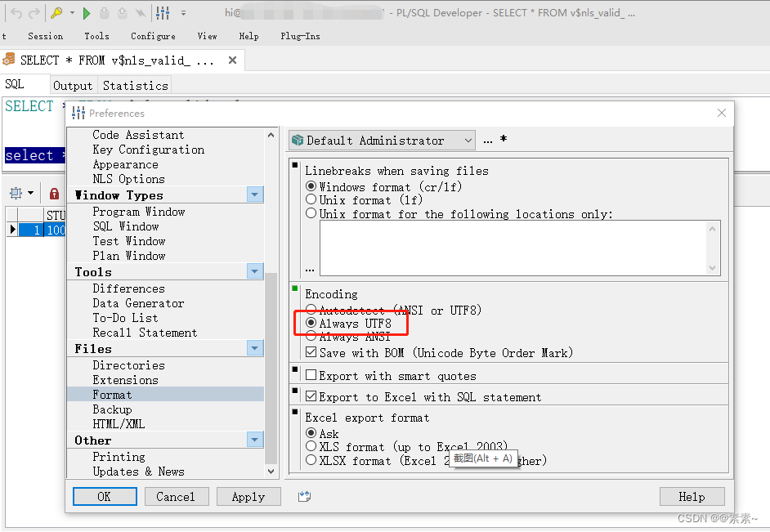Click the SQL window icon on the document tab
Viewport: 770px width, 532px height.
click(9, 60)
